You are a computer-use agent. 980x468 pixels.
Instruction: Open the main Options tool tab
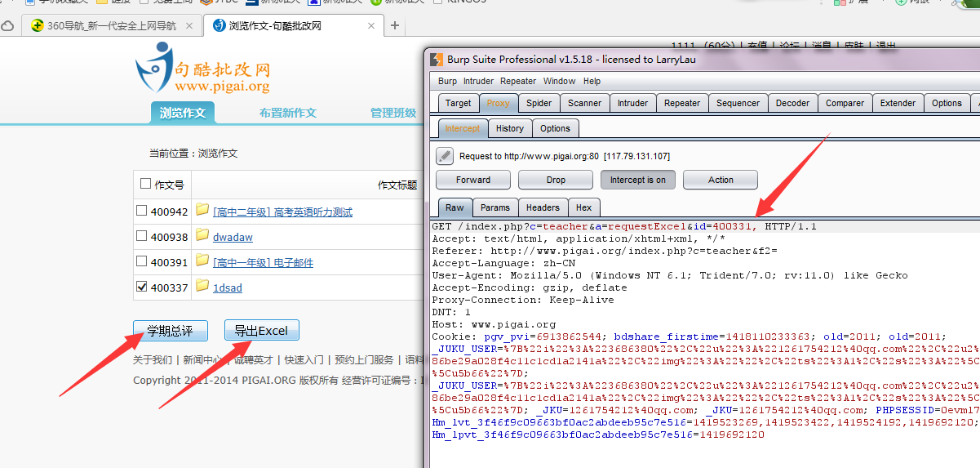tap(947, 103)
